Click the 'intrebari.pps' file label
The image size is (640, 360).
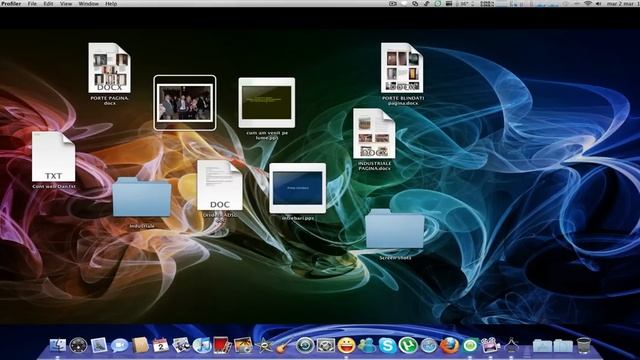coord(298,218)
